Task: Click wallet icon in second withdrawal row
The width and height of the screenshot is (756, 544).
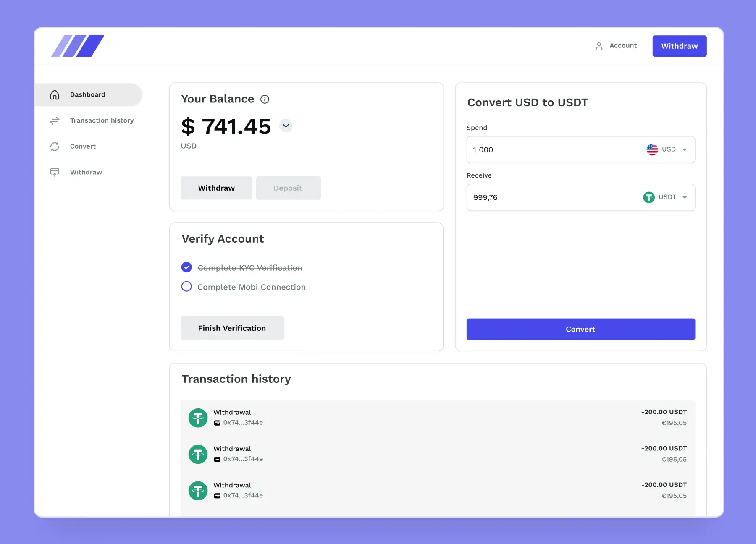Action: [x=217, y=459]
